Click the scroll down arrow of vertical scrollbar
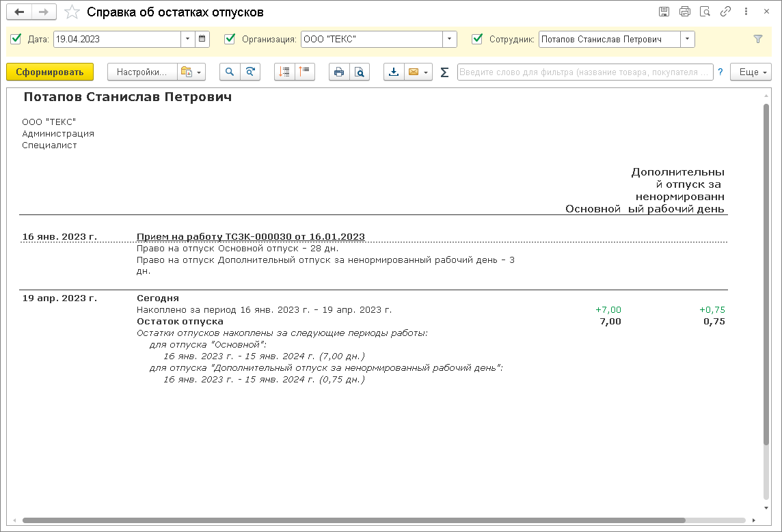782x532 pixels. pos(766,508)
